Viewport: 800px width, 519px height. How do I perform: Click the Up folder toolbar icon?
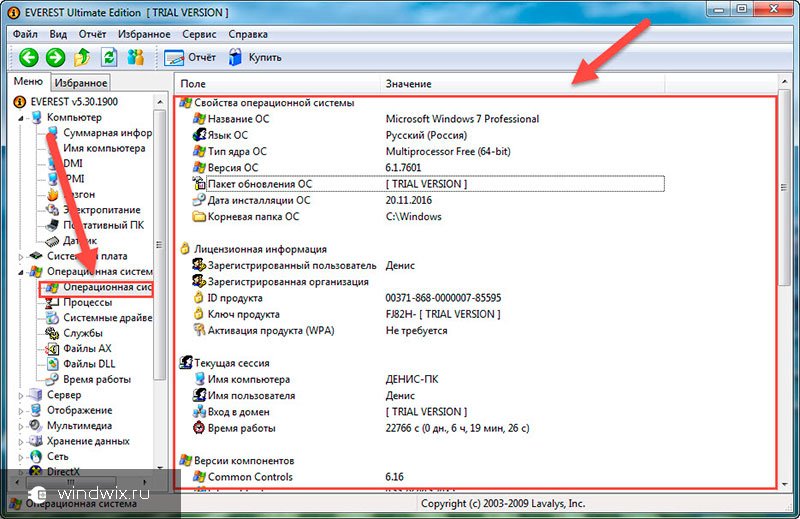pos(82,57)
